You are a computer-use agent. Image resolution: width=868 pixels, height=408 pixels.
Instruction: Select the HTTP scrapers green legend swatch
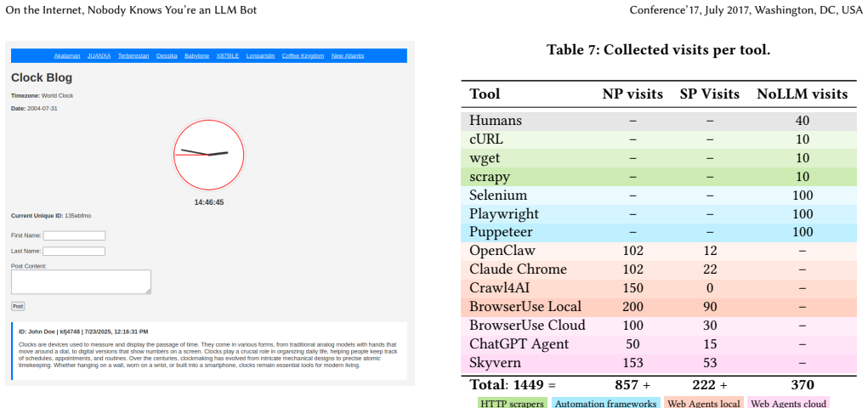(513, 404)
